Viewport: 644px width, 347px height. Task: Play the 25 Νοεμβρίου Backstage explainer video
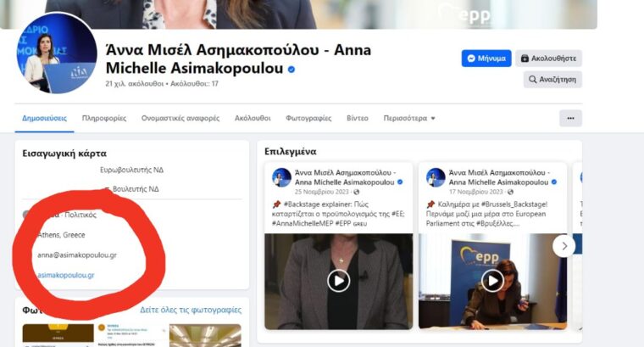[x=338, y=281]
